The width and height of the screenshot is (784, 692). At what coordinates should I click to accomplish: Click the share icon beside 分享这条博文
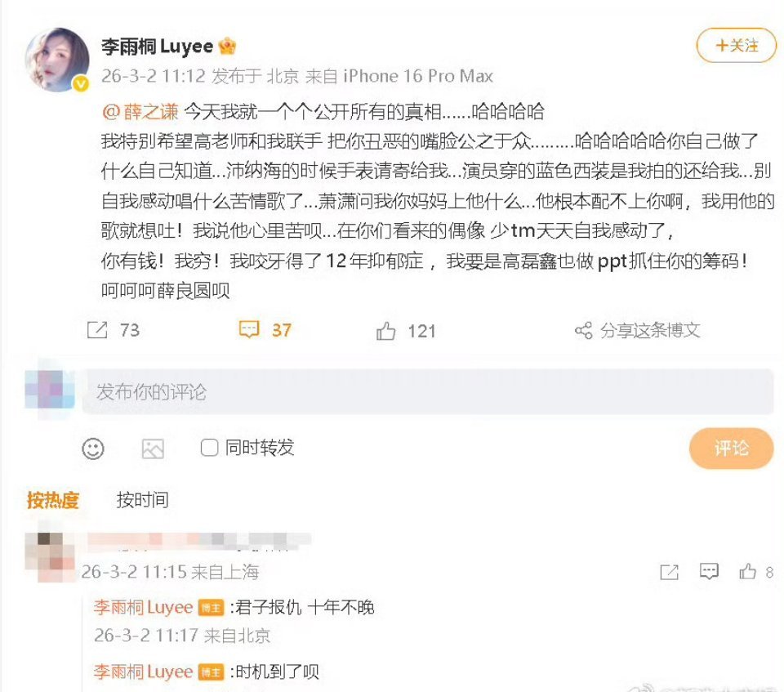coord(583,330)
